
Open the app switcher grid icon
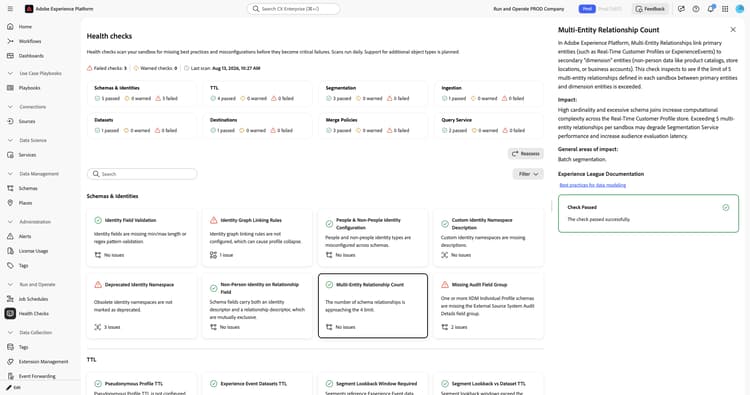click(725, 9)
